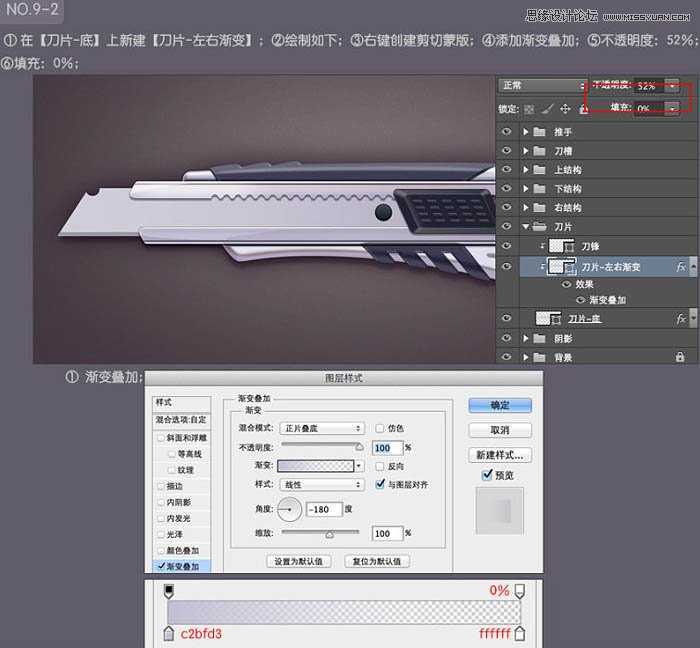Click folder icon of 推手 group

[x=540, y=132]
